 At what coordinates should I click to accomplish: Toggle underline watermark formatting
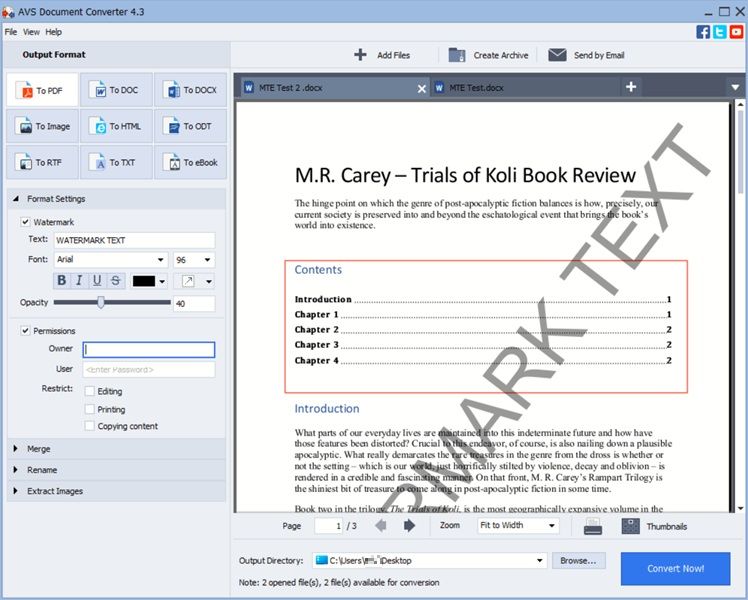click(x=97, y=280)
